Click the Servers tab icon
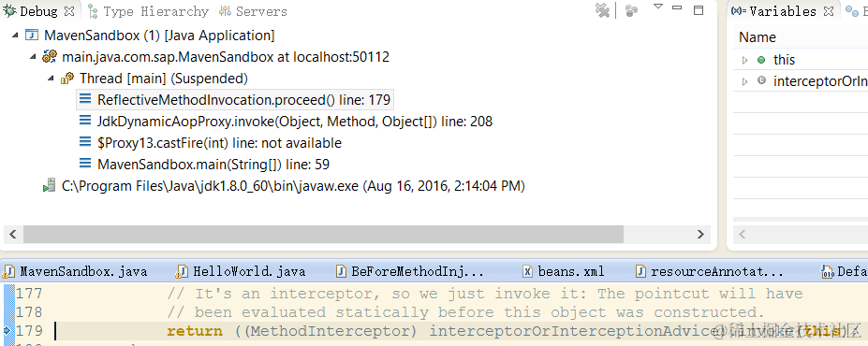This screenshot has width=868, height=346. click(226, 11)
